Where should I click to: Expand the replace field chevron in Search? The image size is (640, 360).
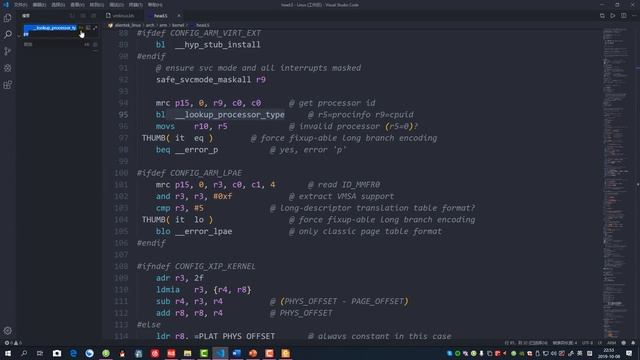[x=19, y=36]
